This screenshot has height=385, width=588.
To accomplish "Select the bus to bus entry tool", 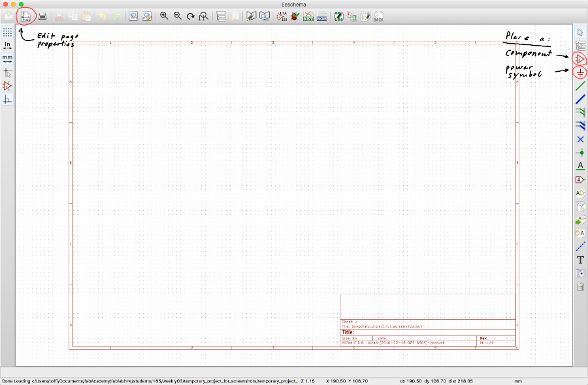I will [x=580, y=126].
